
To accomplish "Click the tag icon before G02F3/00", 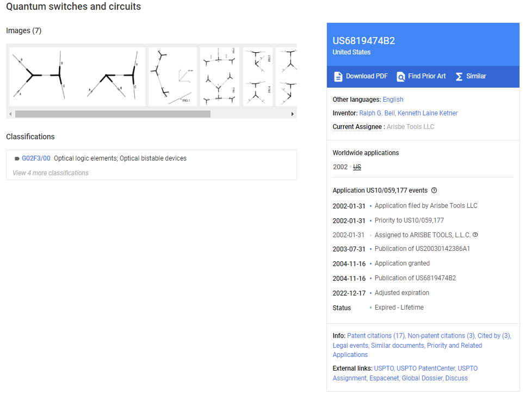I will (x=17, y=158).
